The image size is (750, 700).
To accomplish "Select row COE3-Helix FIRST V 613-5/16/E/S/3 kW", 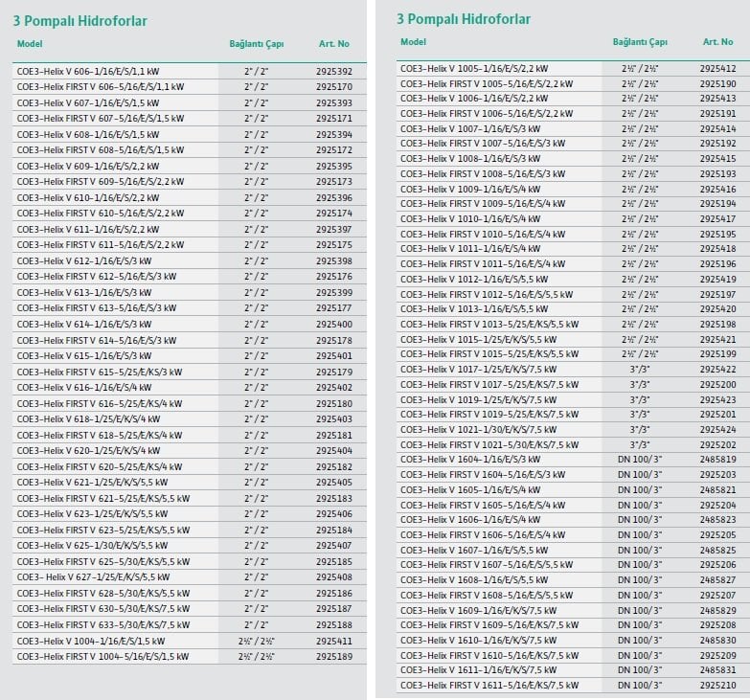I will [x=190, y=308].
